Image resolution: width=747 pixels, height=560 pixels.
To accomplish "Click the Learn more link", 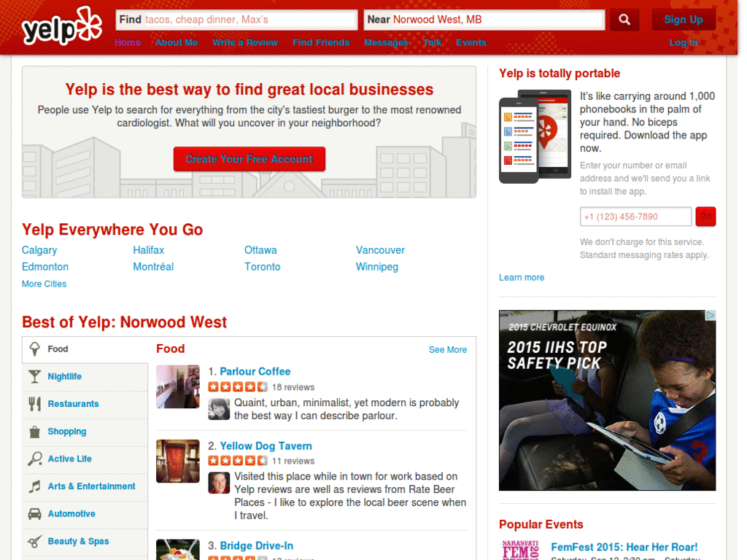I will click(522, 278).
